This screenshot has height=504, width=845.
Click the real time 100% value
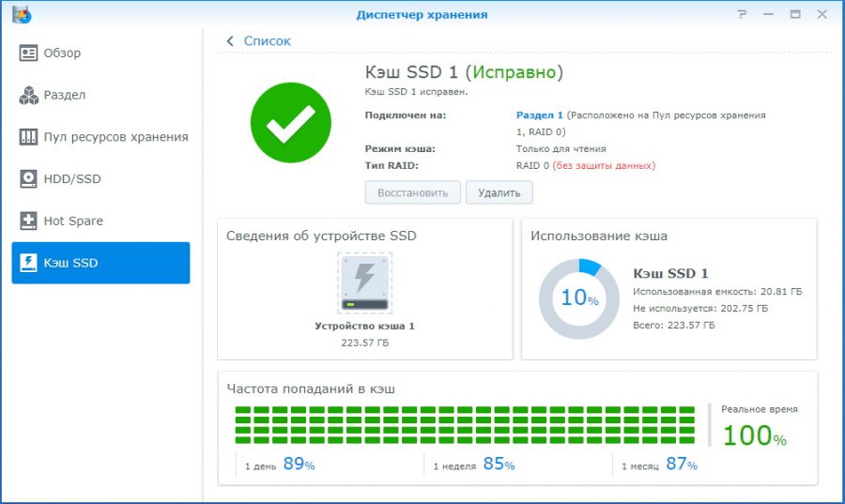pyautogui.click(x=755, y=435)
